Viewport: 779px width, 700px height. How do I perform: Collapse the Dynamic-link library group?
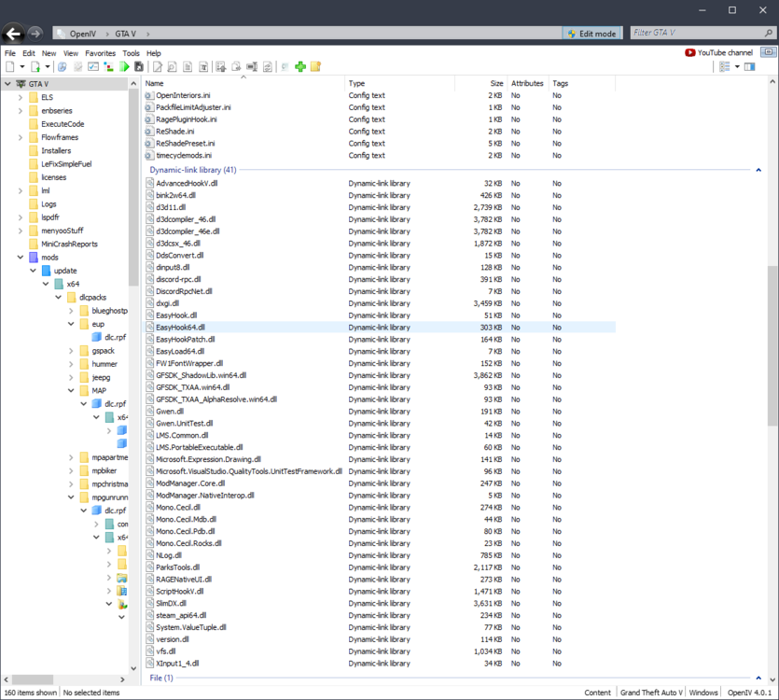(x=758, y=170)
